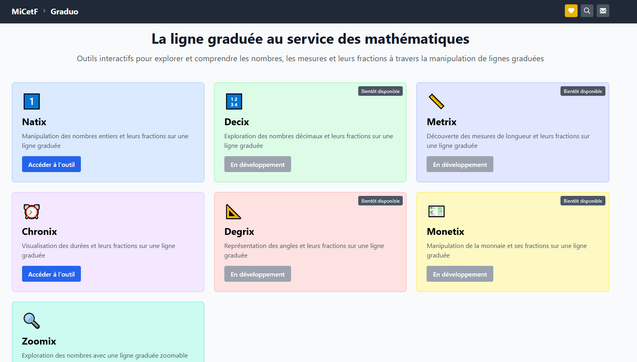
Task: Click Bientôt disponible badge on Metrix card
Action: click(x=583, y=91)
